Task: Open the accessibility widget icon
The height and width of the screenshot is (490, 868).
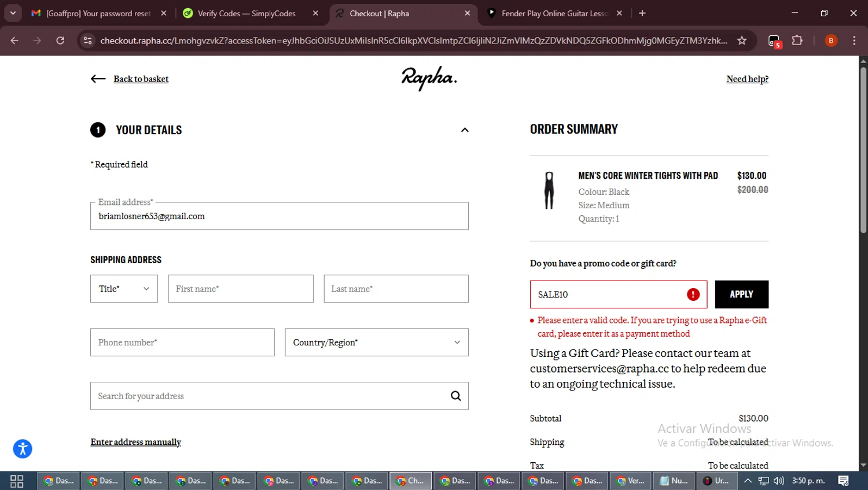Action: [x=23, y=449]
